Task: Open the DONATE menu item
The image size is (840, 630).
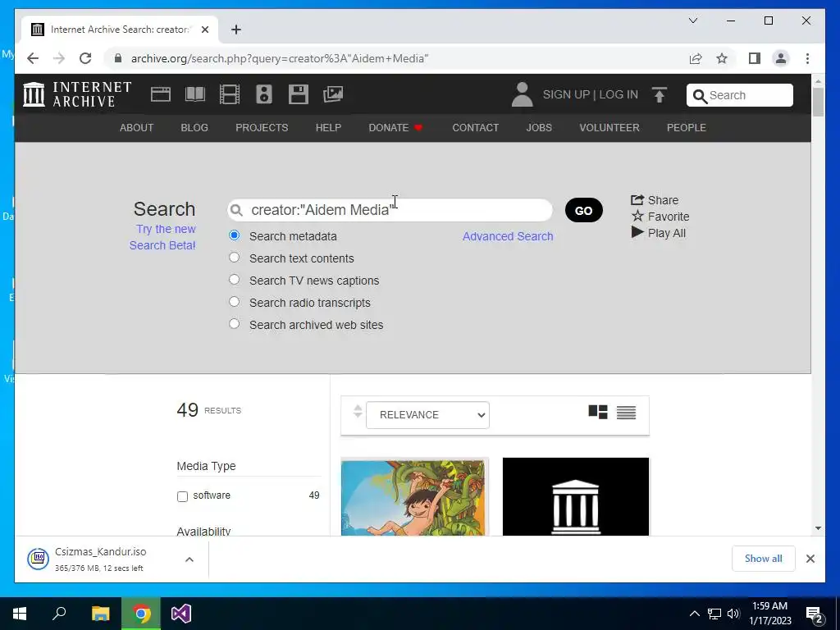Action: click(395, 127)
